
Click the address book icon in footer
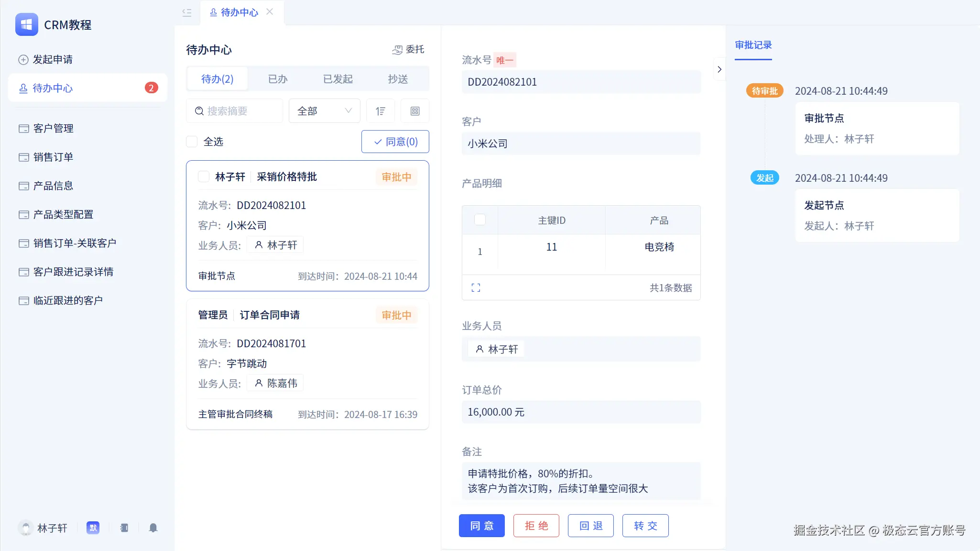(124, 528)
